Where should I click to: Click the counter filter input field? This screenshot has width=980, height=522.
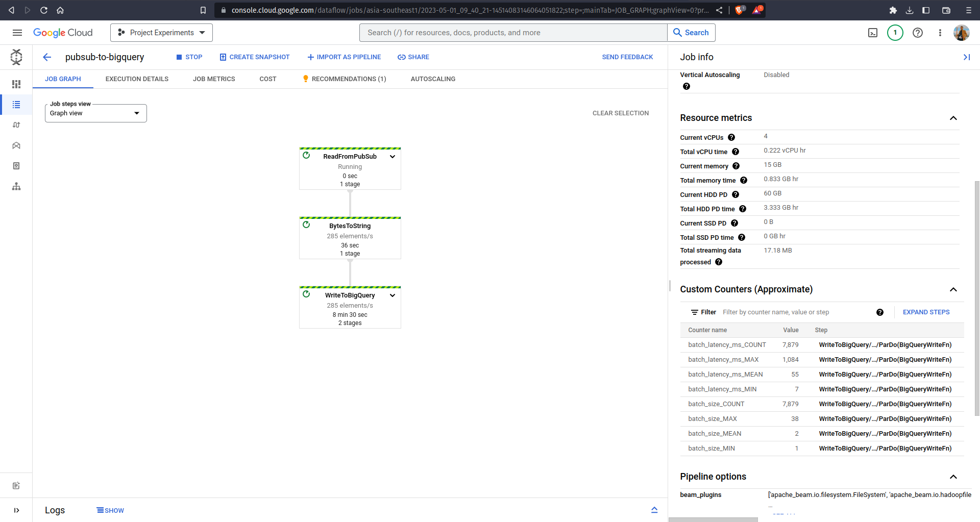(x=794, y=312)
